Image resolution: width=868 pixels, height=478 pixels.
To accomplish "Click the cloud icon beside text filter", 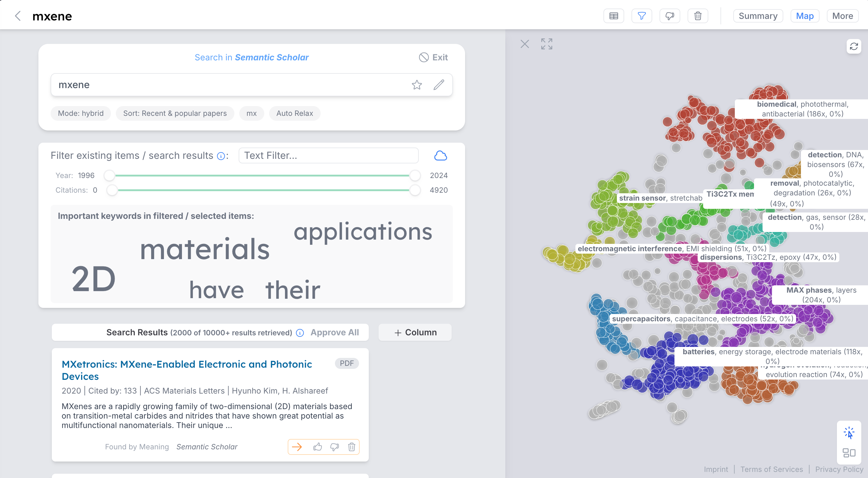I will 440,155.
